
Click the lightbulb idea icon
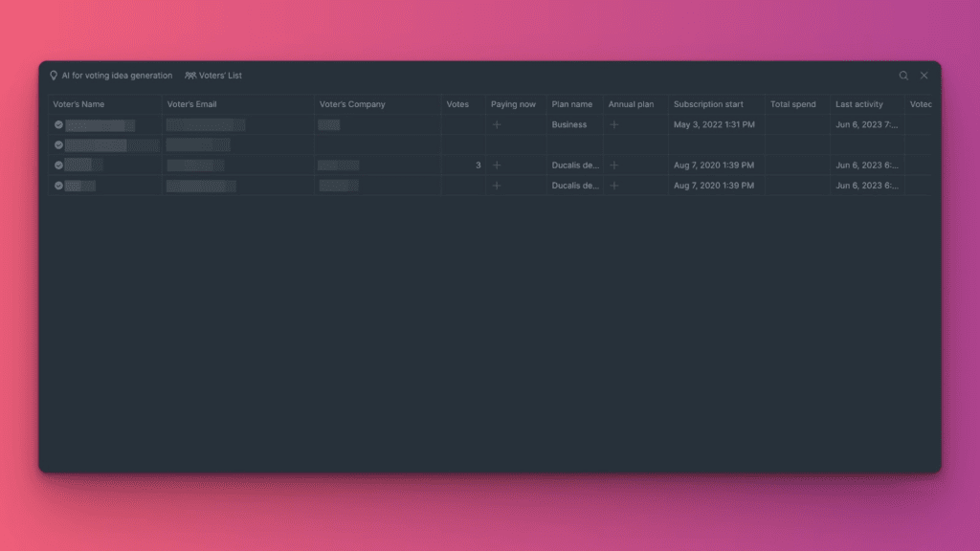point(54,76)
